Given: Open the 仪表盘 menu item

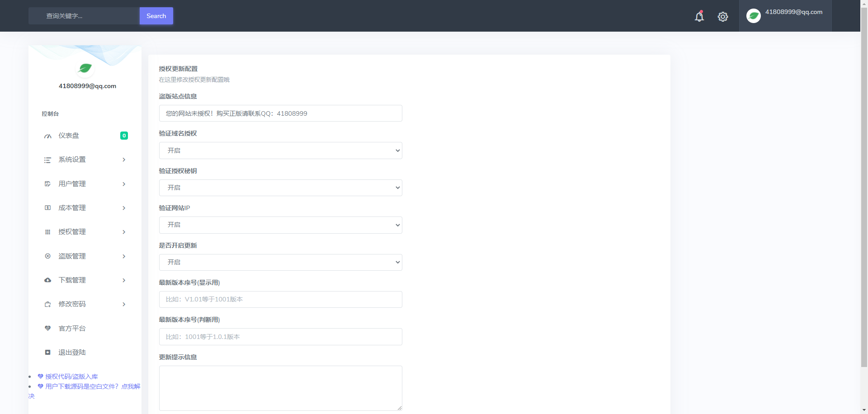Looking at the screenshot, I should pyautogui.click(x=85, y=136).
